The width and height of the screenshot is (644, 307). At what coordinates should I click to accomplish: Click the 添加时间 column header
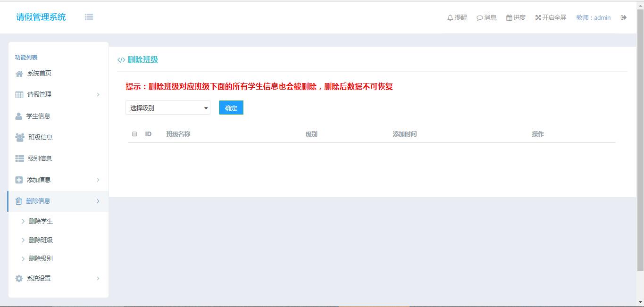coord(405,134)
